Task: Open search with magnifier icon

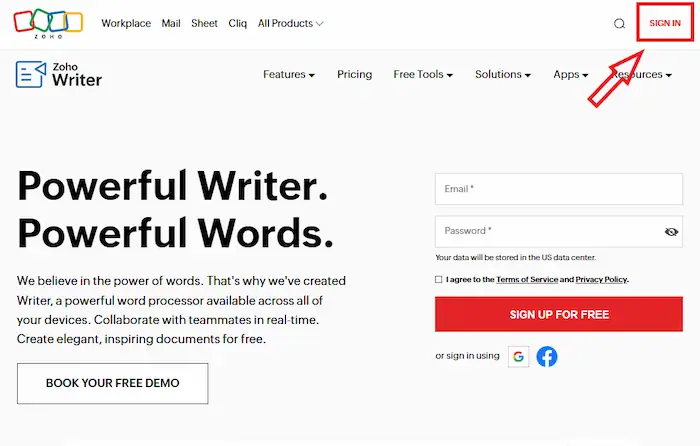Action: click(619, 24)
